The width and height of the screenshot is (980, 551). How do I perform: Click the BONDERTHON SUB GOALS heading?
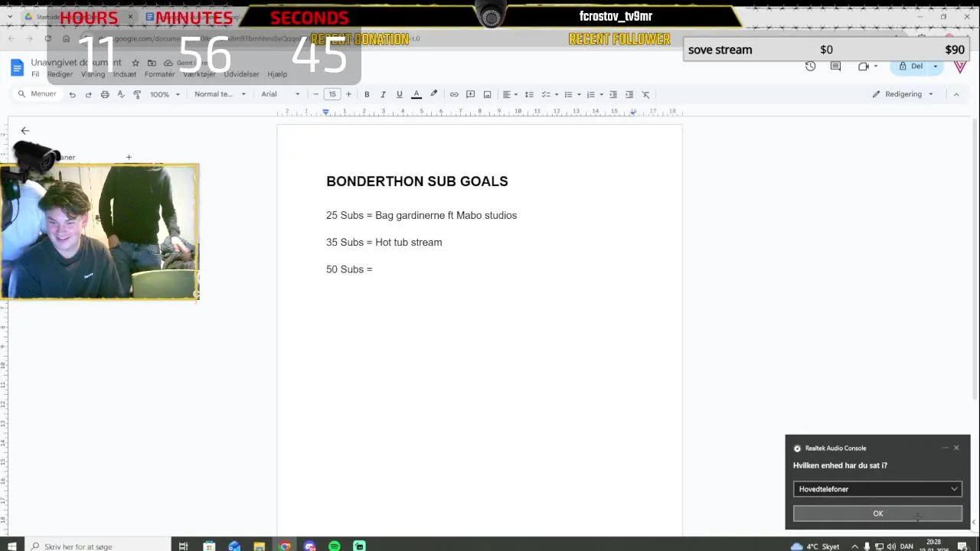[417, 181]
